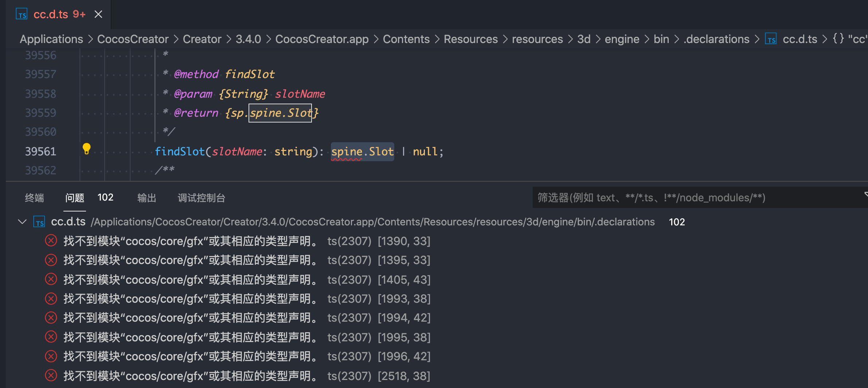
Task: Click line number 39561 in the gutter
Action: pos(40,152)
